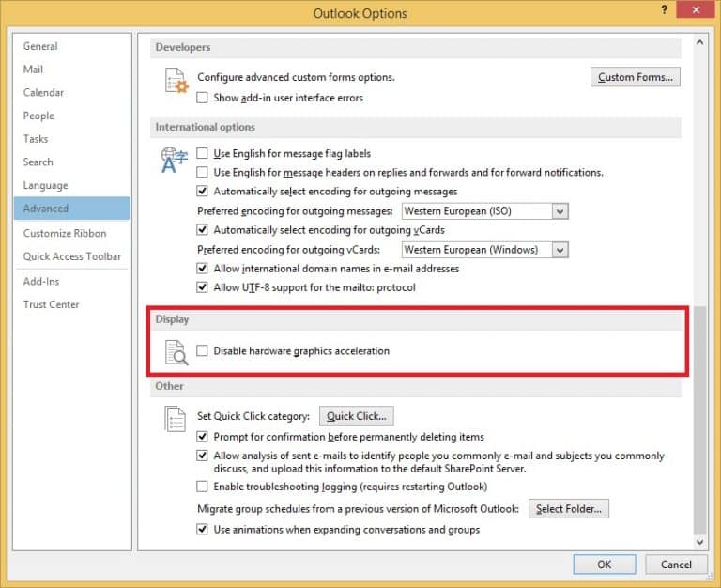Click the scrollbar down arrow

[x=699, y=542]
